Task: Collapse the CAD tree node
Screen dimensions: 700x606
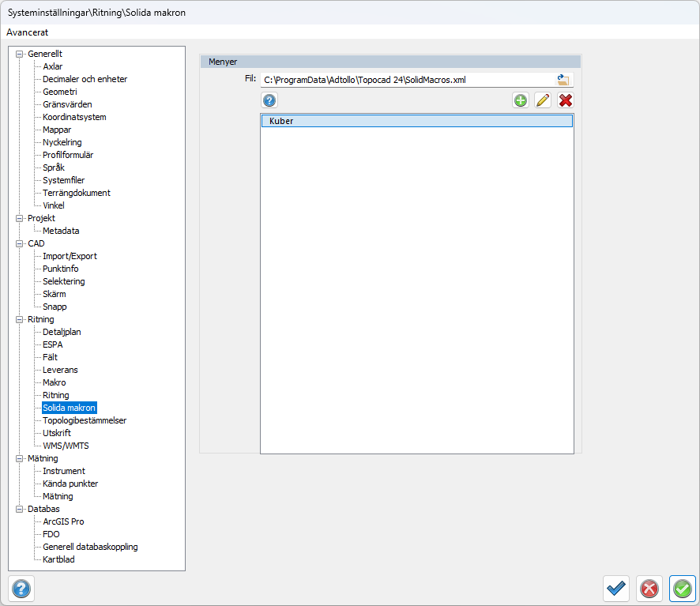Action: coord(20,243)
